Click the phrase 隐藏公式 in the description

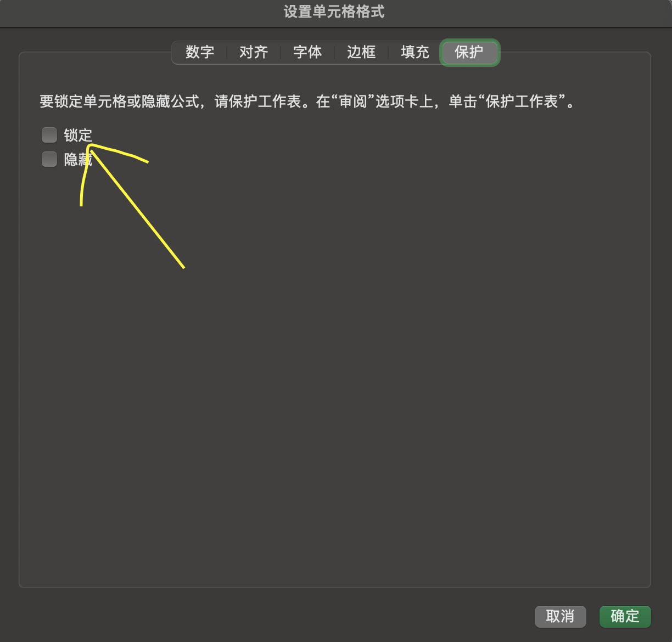pyautogui.click(x=170, y=102)
